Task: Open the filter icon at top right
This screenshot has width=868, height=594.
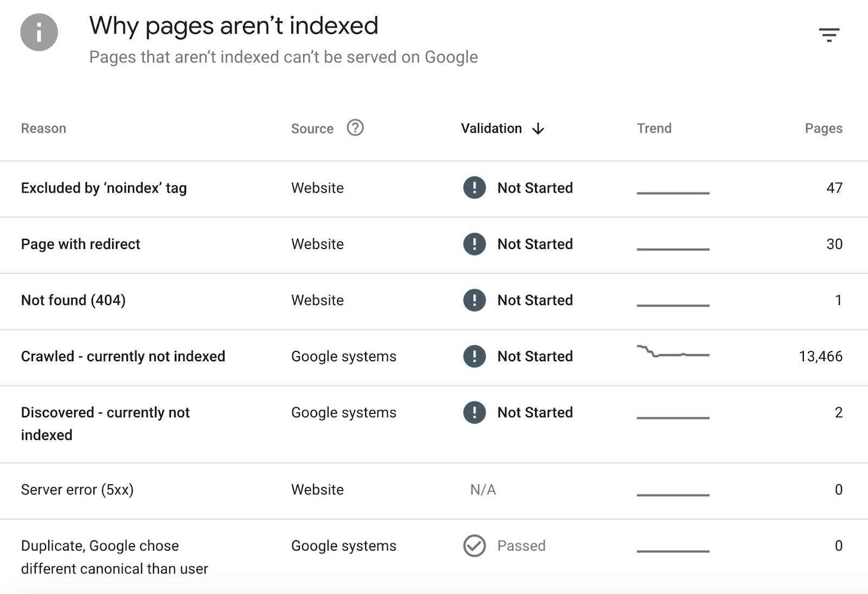Action: (x=829, y=35)
